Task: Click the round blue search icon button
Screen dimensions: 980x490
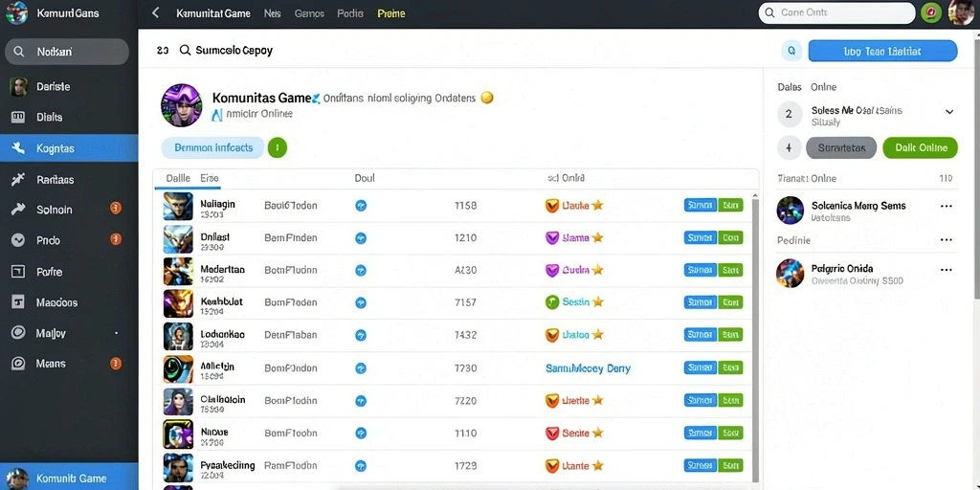Action: pos(791,51)
